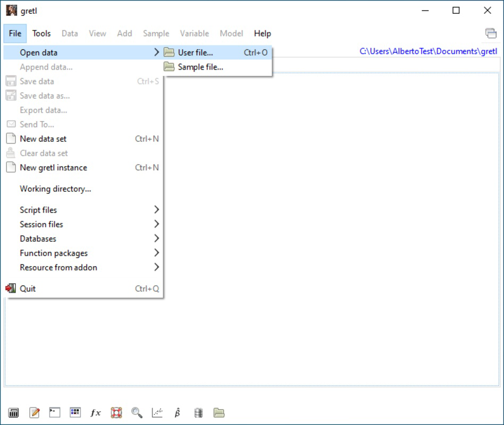Open the folder icon in the bottom toolbar

pos(219,412)
